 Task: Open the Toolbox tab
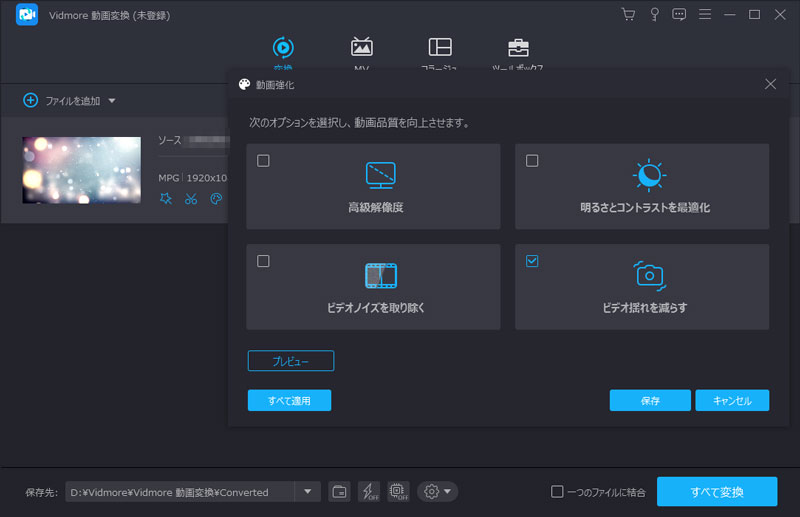518,53
